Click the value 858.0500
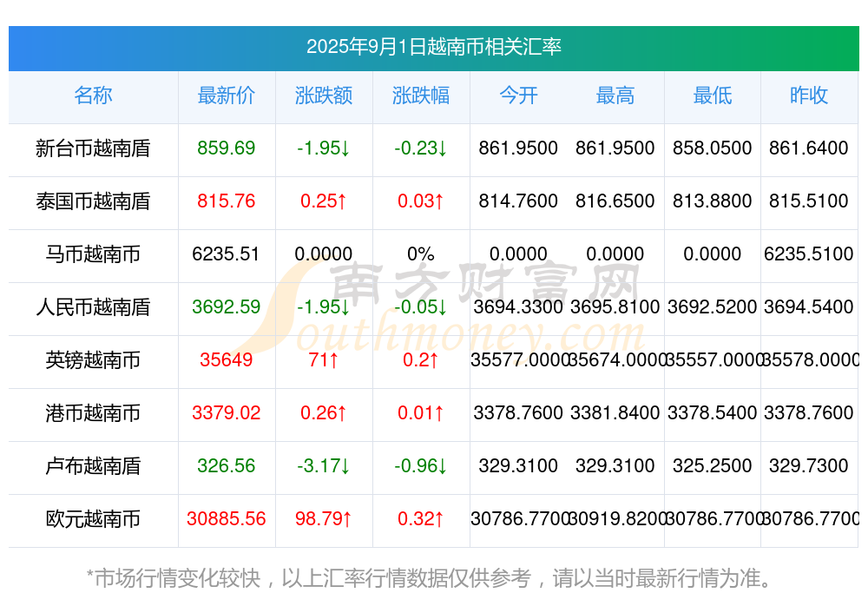Viewport: 868px width, 606px height. (x=713, y=148)
